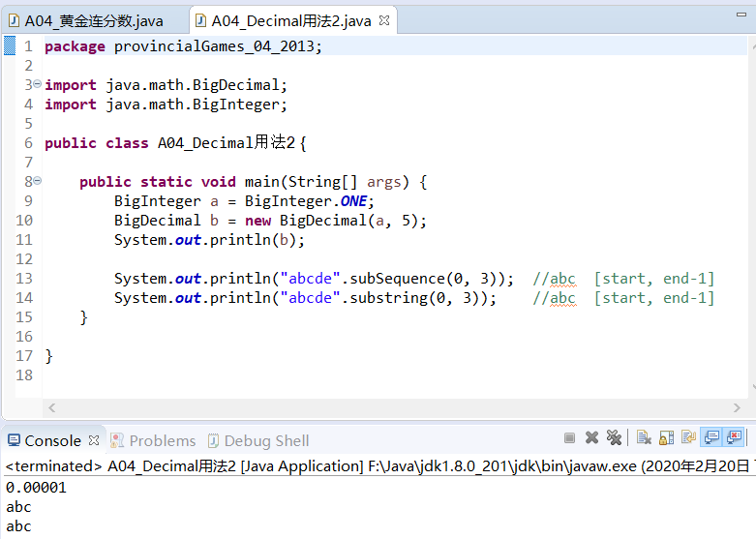
Task: Click closing brace on line 17
Action: click(x=48, y=356)
